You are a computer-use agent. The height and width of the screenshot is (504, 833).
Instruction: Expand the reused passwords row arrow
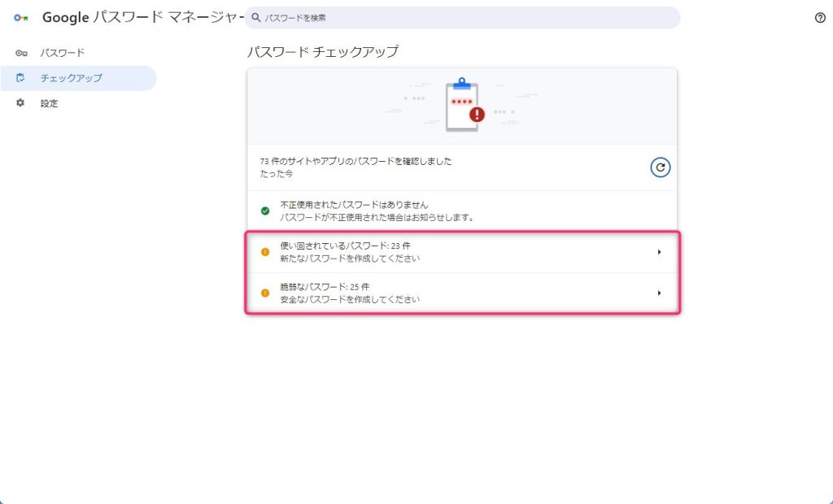point(659,252)
